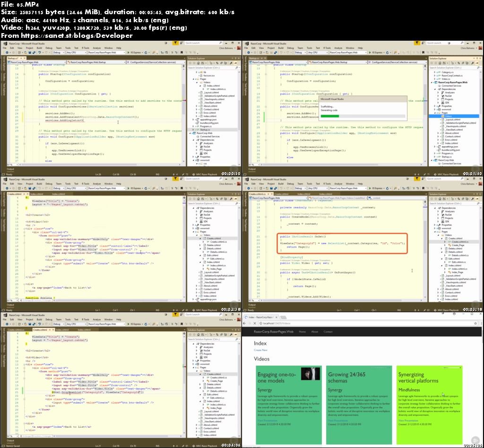Select RazorCorpContext.cs in the 00:01:40 Solution Explorer
484x448 pixels.
[451, 76]
